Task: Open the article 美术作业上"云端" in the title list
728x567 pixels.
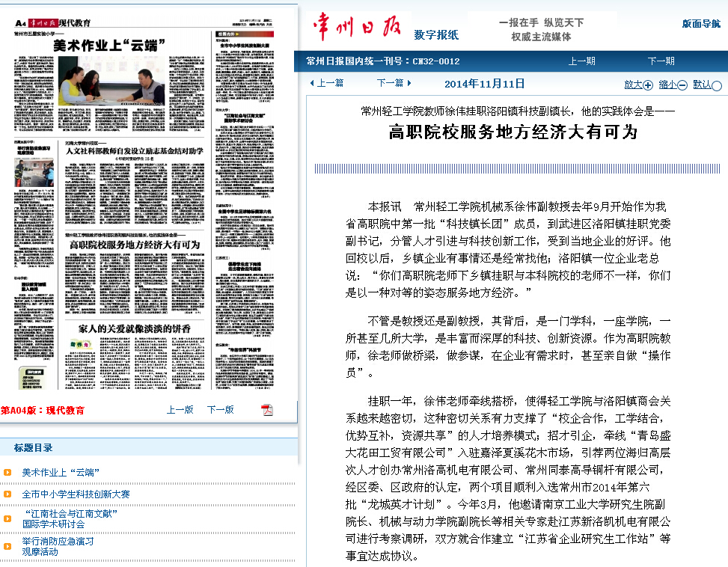Action: (x=61, y=473)
